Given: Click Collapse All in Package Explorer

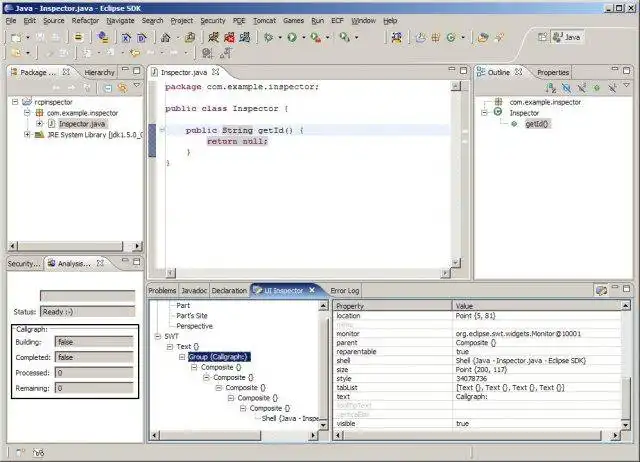Looking at the screenshot, I should [107, 87].
